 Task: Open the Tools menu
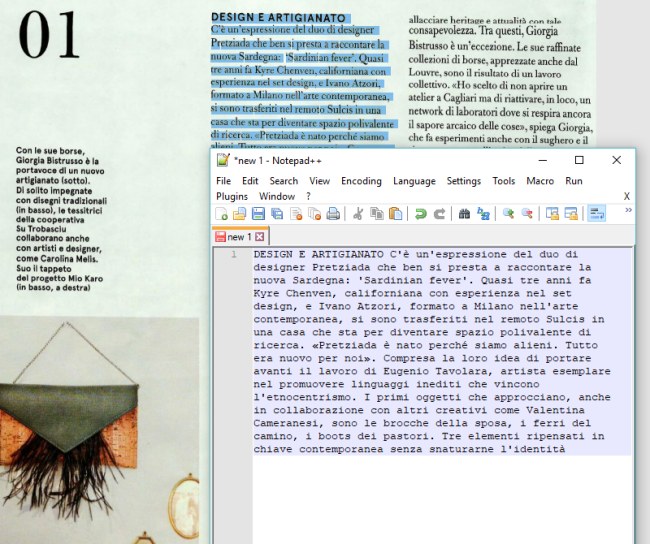click(x=504, y=181)
